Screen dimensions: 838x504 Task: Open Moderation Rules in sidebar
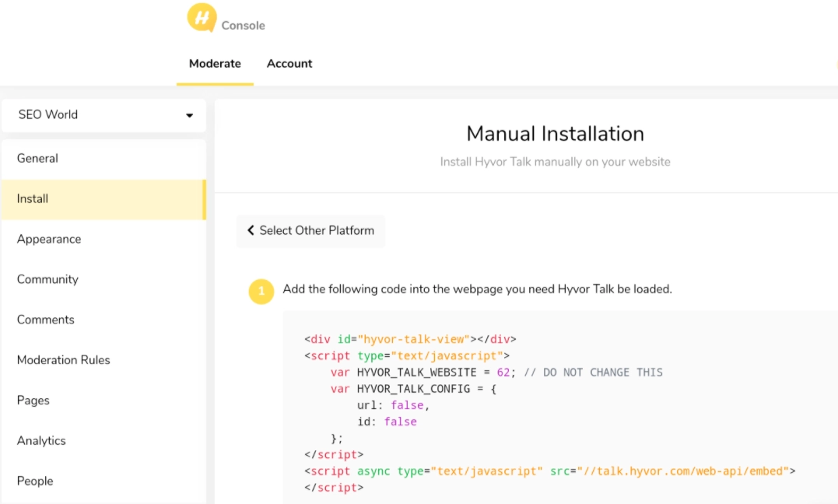104,360
